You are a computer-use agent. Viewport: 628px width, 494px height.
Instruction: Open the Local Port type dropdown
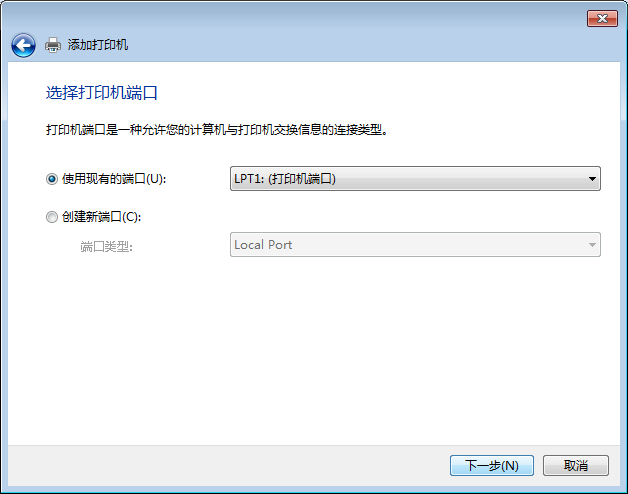[415, 245]
